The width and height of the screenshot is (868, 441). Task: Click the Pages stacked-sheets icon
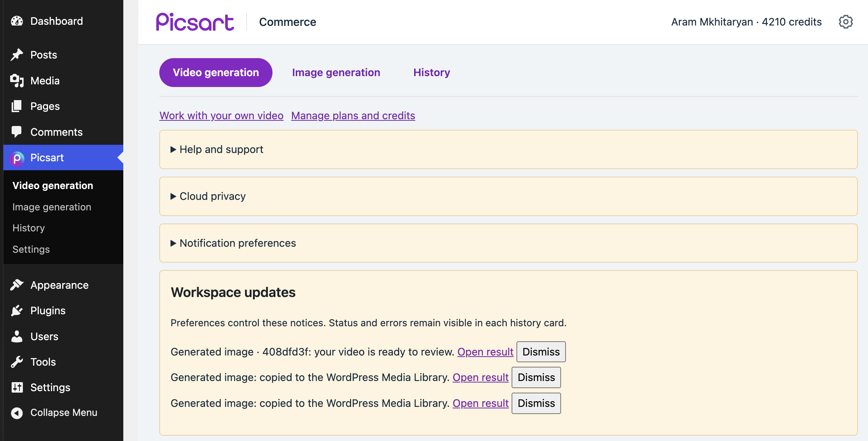click(17, 106)
